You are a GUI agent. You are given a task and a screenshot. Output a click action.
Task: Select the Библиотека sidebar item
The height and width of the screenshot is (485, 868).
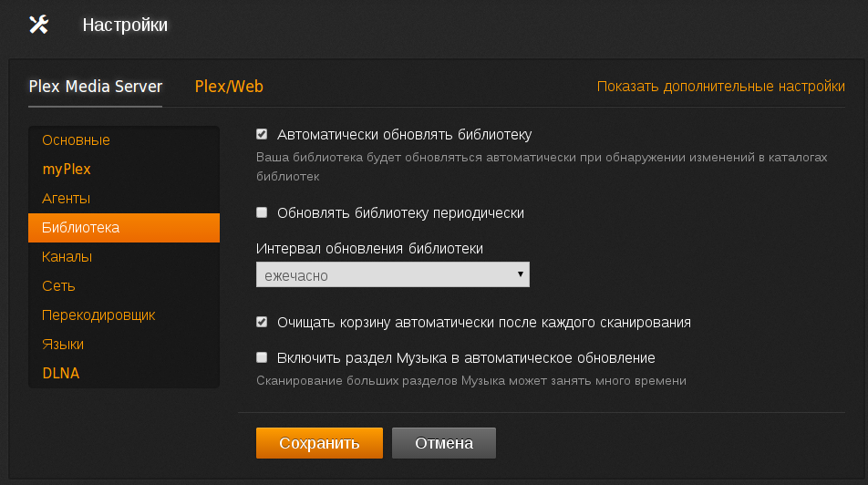80,228
